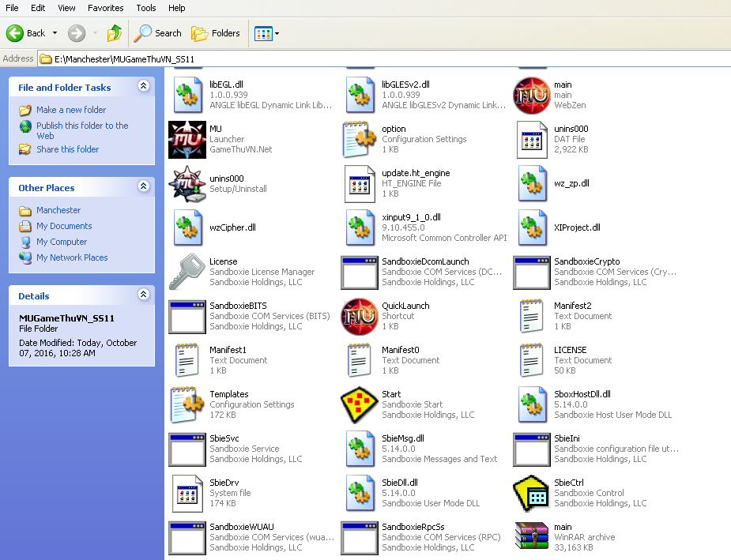The width and height of the screenshot is (731, 560).
Task: Select the QuickLaunch shortcut icon
Action: coord(360,317)
